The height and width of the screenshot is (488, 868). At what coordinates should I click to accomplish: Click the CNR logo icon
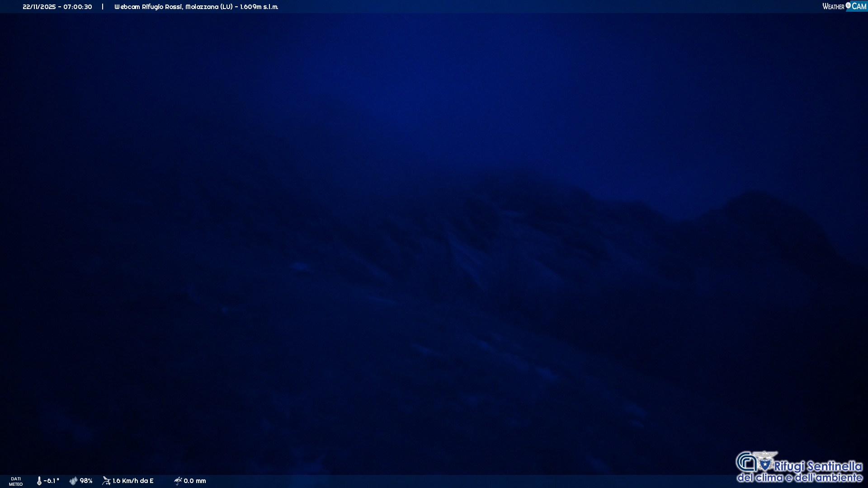[746, 462]
